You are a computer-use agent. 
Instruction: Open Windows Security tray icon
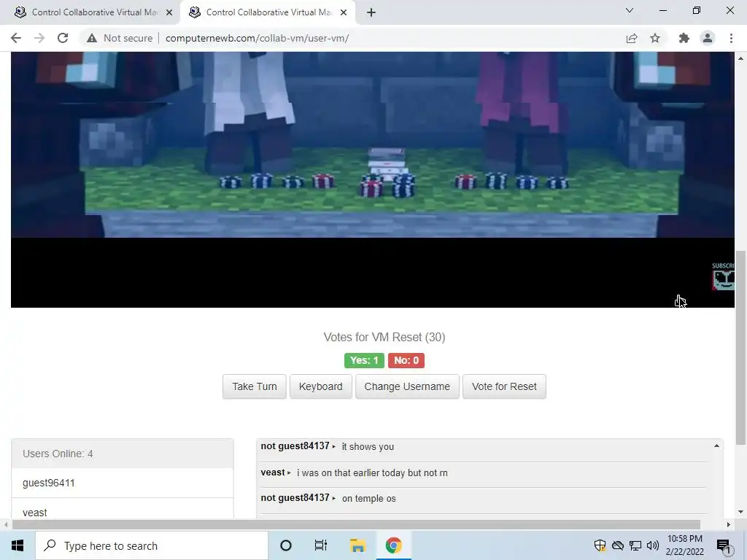click(x=600, y=545)
